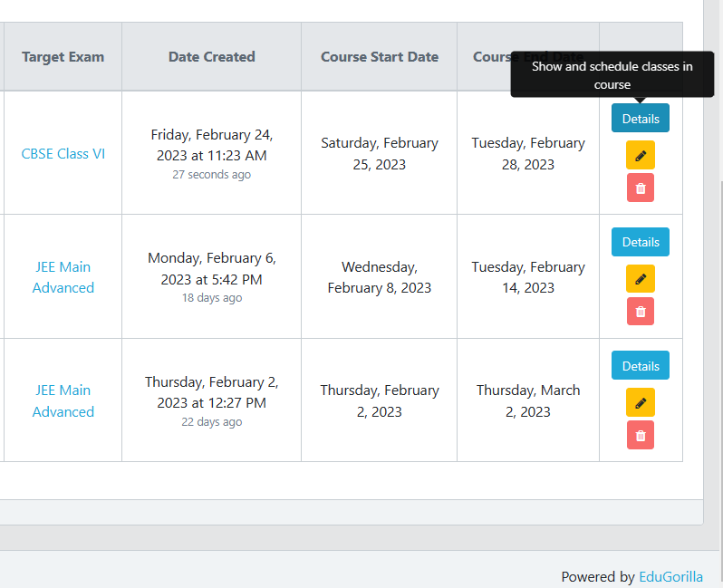Viewport: 723px width, 588px height.
Task: Click the Course Start Date column header
Action: 380,57
